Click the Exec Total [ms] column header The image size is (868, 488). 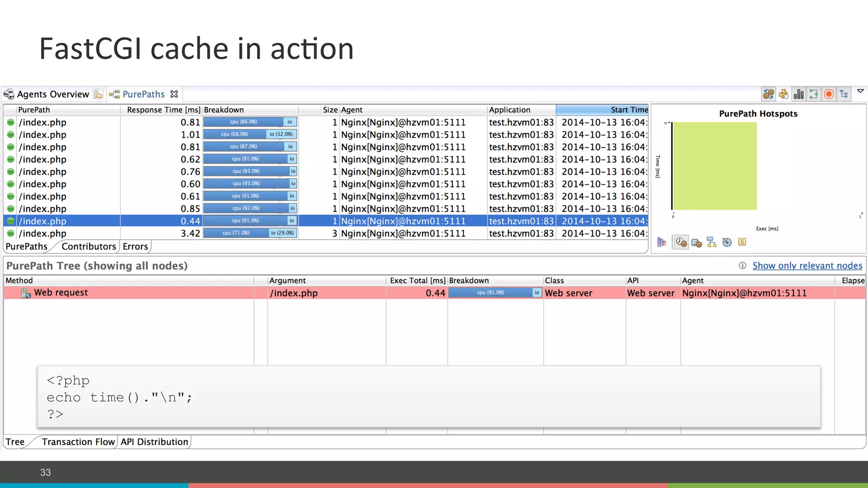(417, 280)
